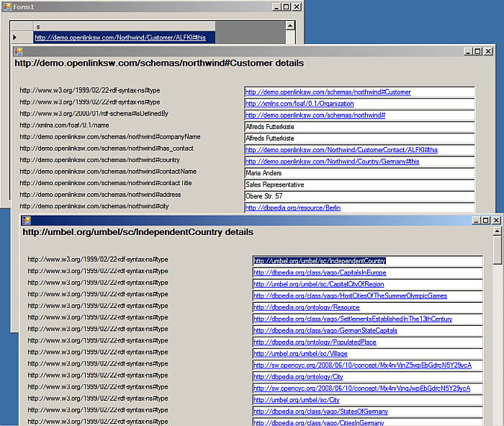Open the HostCitiesOfTheSummerOlympicGames link
504x426 pixels.
[x=351, y=296]
